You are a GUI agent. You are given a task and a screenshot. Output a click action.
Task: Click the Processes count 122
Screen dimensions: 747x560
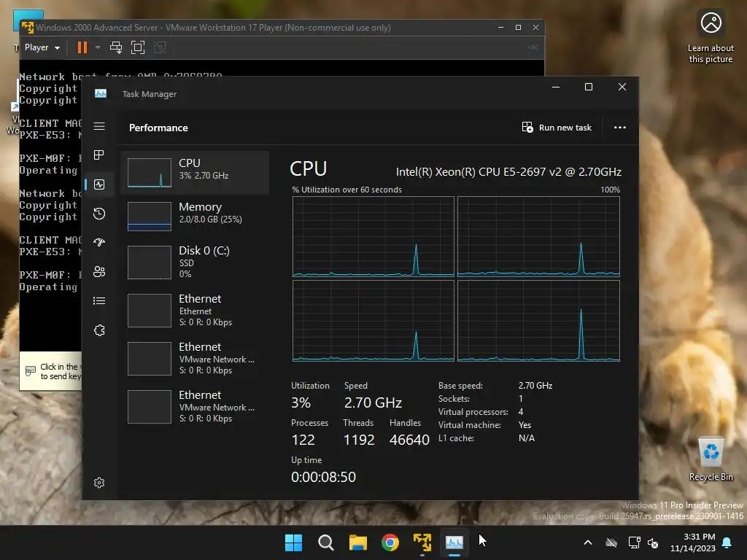(303, 440)
